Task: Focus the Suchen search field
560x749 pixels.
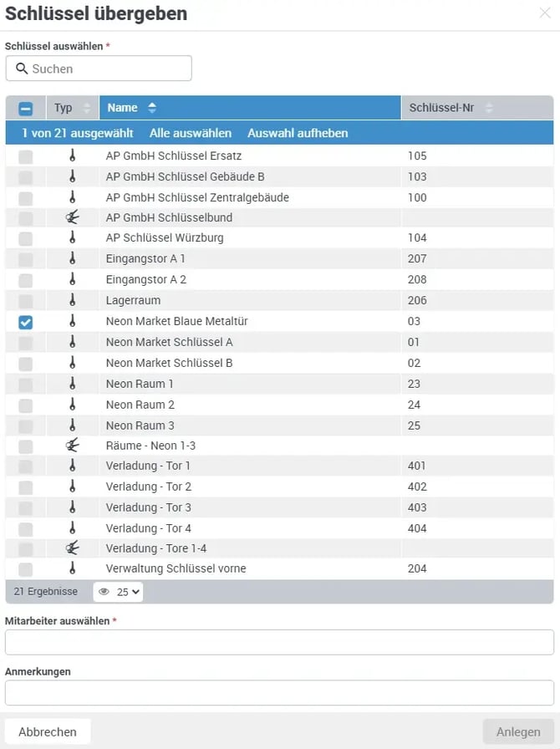Action: 99,69
